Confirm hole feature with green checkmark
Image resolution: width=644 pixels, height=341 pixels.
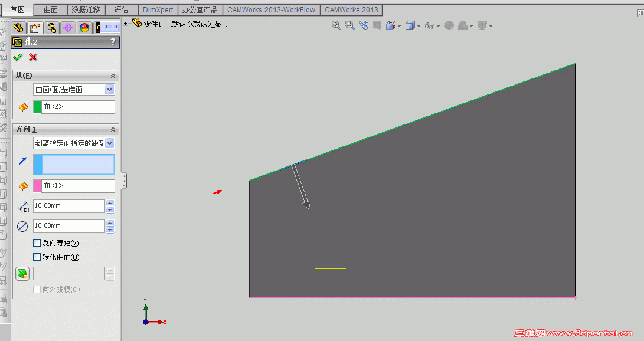[x=18, y=57]
